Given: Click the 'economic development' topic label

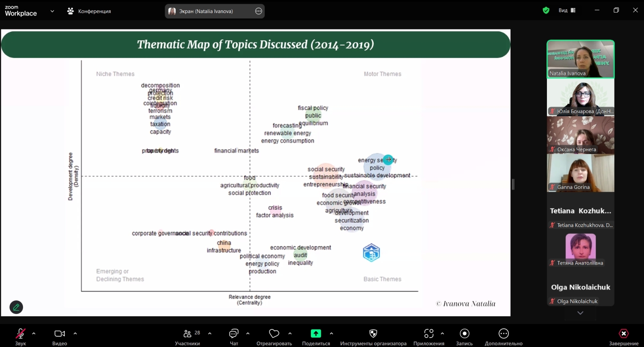Looking at the screenshot, I should pos(300,247).
